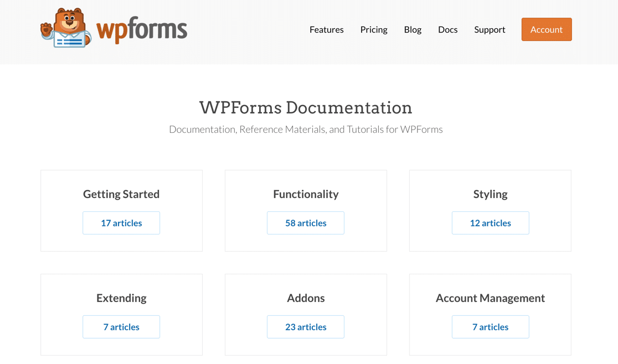
Task: Open the Account Management heading
Action: 490,298
